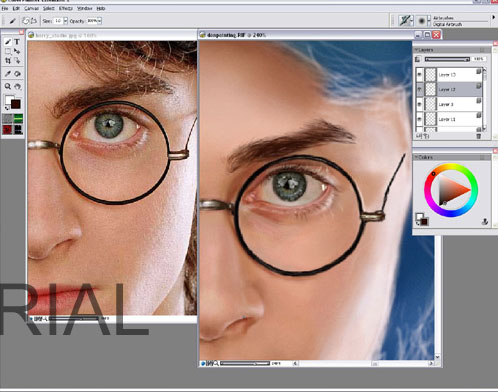Click the magnifier icon in painting window footer
The image size is (498, 392).
click(x=216, y=363)
